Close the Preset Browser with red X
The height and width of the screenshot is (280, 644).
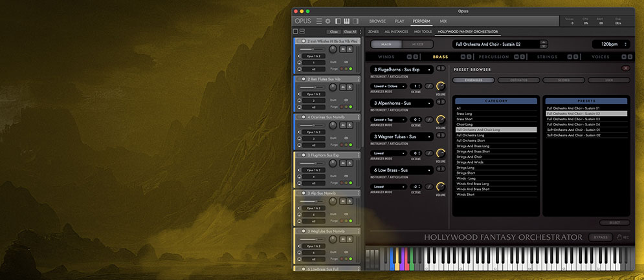(625, 69)
